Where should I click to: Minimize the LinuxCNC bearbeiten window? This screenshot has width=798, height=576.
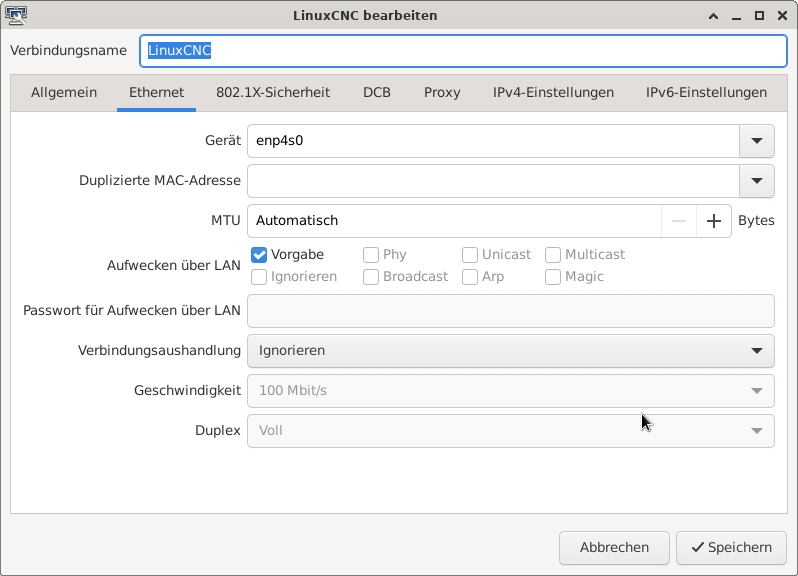736,16
